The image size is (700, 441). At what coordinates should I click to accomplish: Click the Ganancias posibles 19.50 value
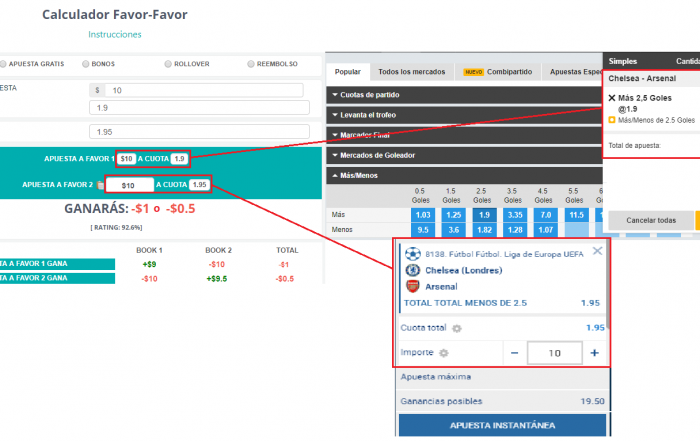tap(592, 401)
